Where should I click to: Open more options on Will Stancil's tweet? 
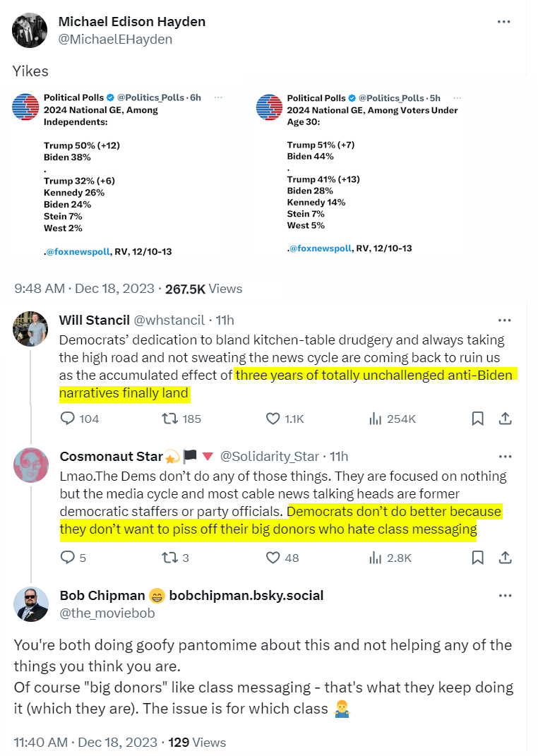coord(505,320)
